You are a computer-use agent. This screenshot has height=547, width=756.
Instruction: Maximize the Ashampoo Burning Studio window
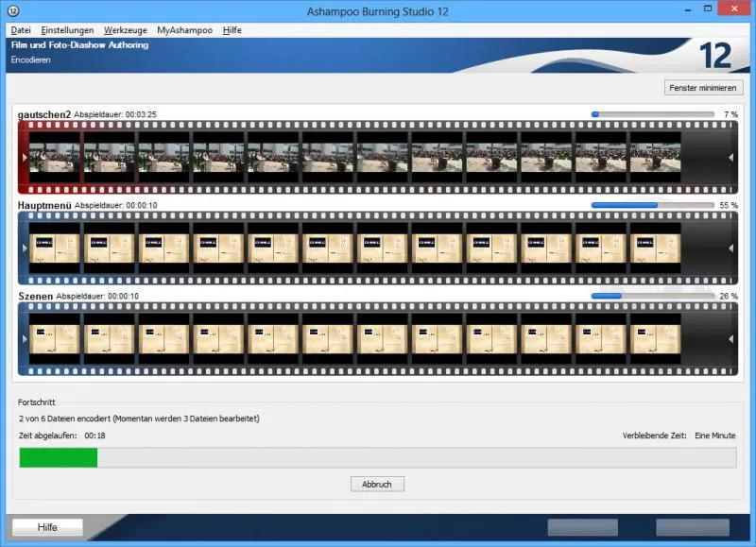point(708,9)
